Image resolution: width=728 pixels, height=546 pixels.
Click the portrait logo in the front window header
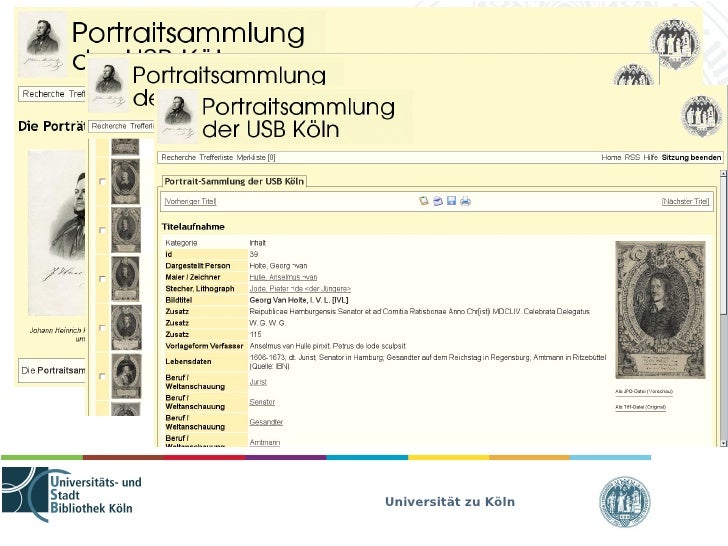(x=178, y=117)
